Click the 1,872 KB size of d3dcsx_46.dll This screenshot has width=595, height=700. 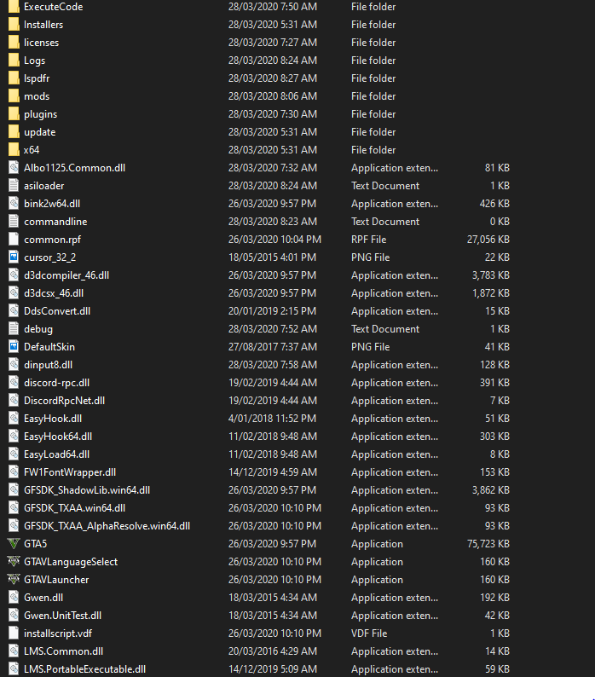pyautogui.click(x=491, y=292)
